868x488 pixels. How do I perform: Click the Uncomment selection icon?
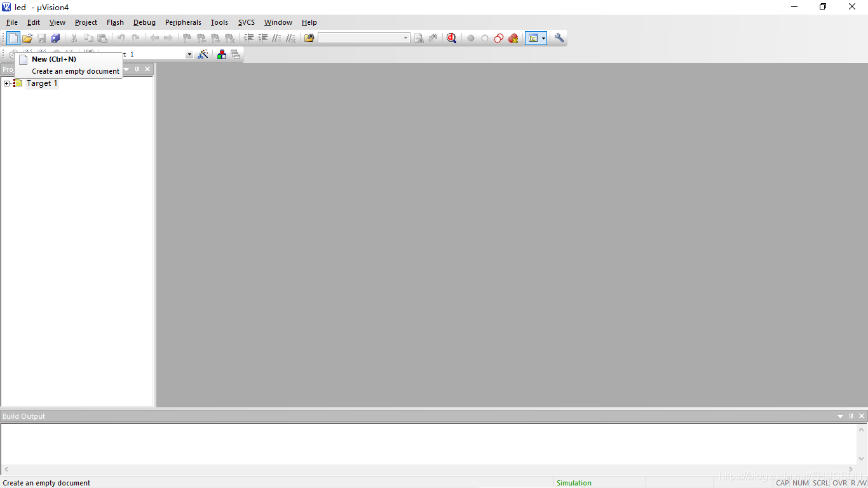coord(290,38)
